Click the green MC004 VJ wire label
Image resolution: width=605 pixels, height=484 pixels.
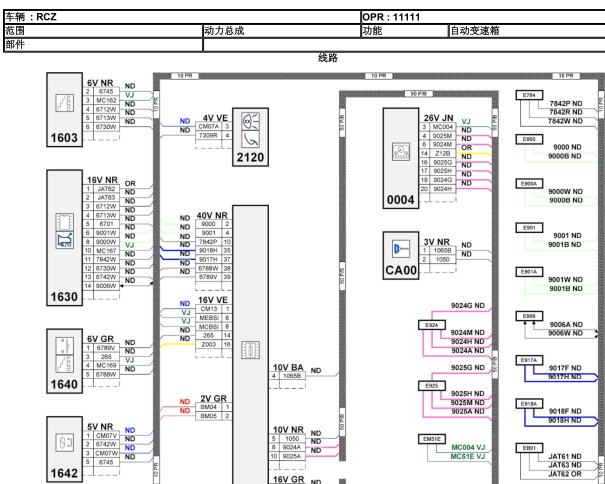point(468,448)
